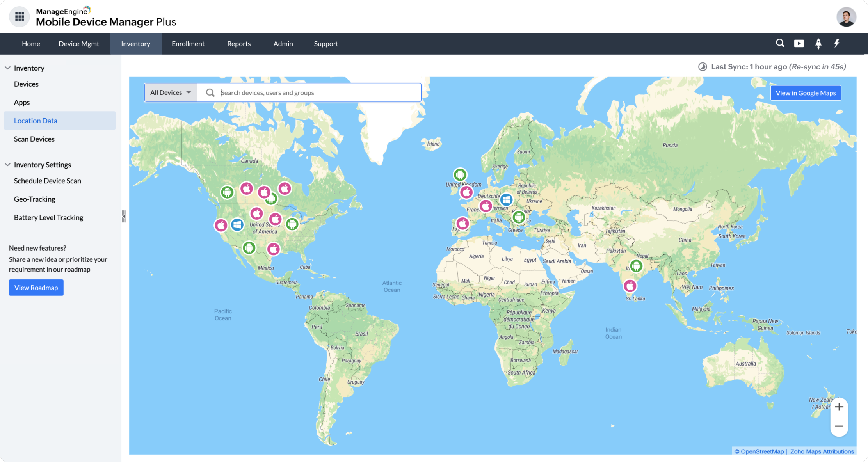Switch to the Reports tab
Screen dimensions: 868x462
239,44
